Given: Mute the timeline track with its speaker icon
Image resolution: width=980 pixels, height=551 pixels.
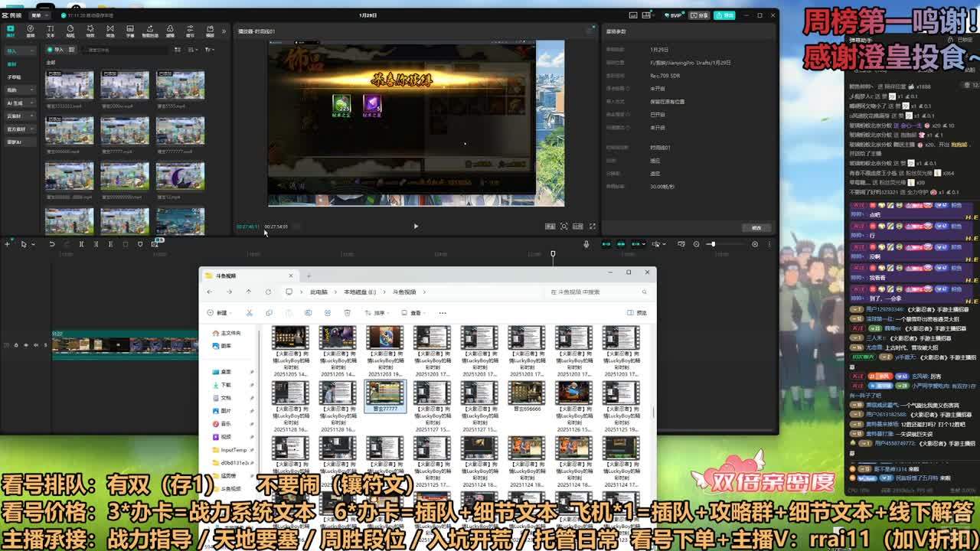Looking at the screenshot, I should click(x=35, y=345).
